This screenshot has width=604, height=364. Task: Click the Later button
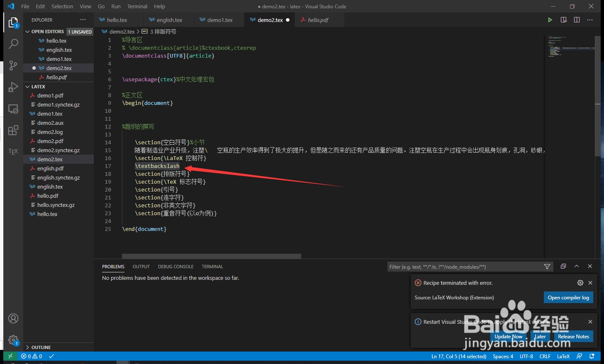tap(540, 336)
